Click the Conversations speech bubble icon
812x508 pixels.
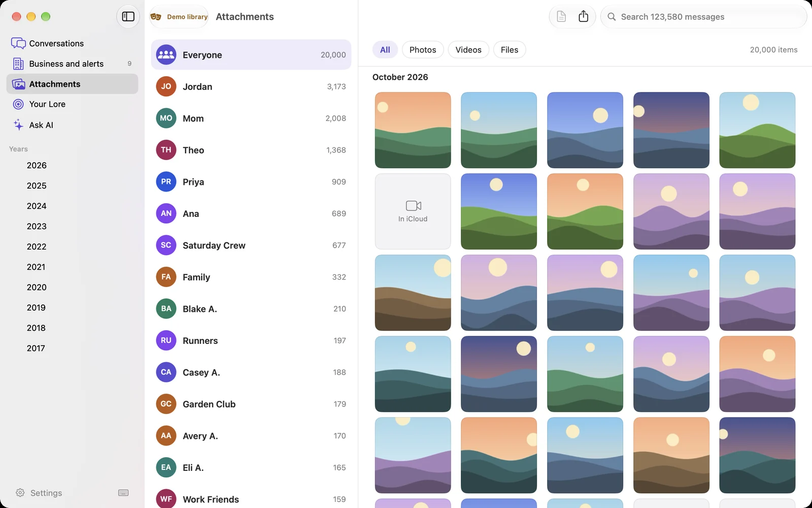18,43
